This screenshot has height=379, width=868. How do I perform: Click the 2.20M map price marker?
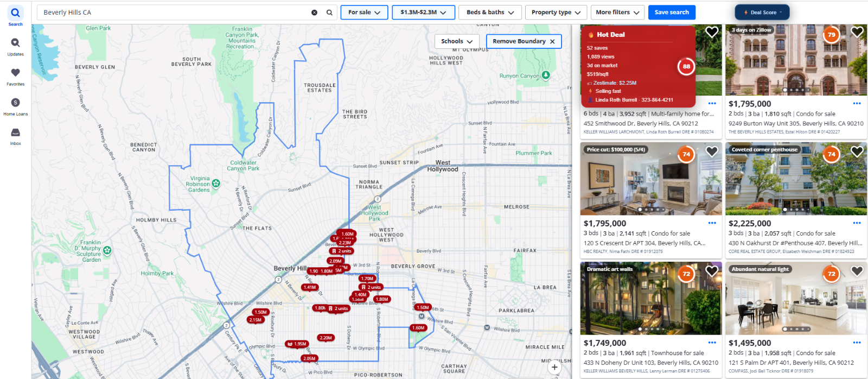point(325,338)
